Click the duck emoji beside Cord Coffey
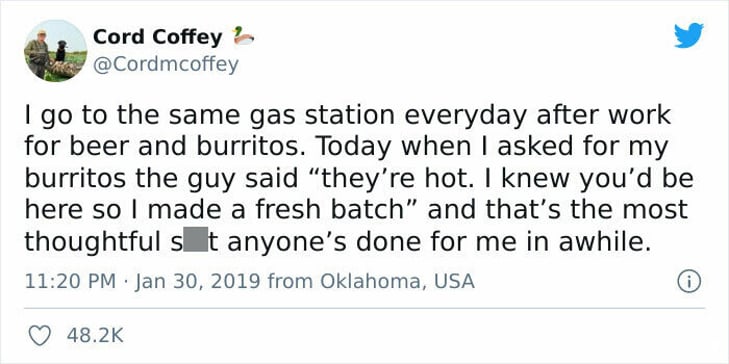729x364 pixels. [x=243, y=36]
